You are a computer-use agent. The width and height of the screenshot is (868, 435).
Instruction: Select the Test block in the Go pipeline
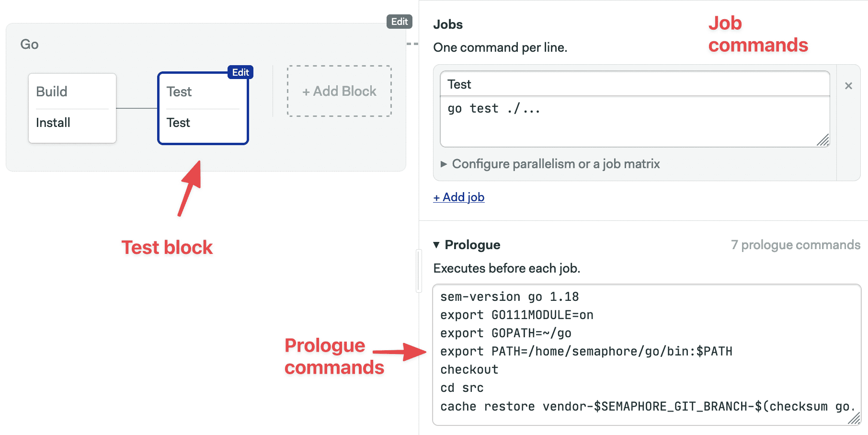point(203,108)
